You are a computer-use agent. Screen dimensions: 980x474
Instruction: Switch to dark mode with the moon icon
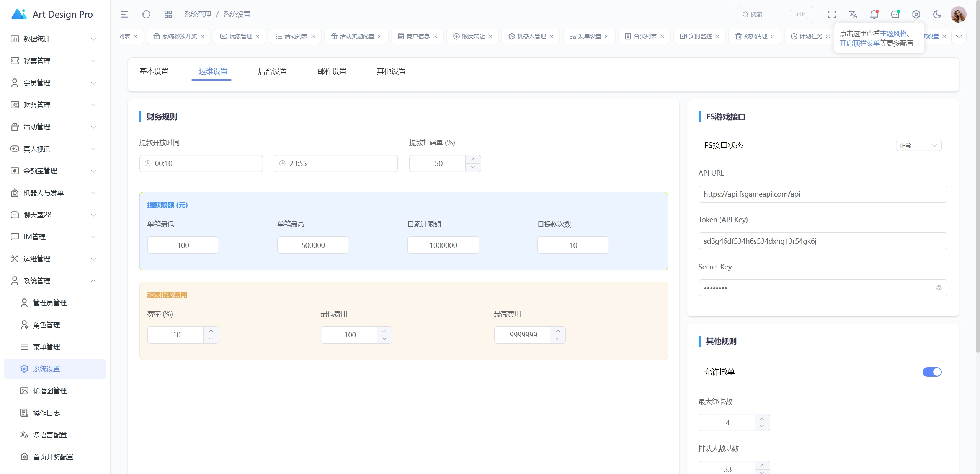click(x=937, y=14)
